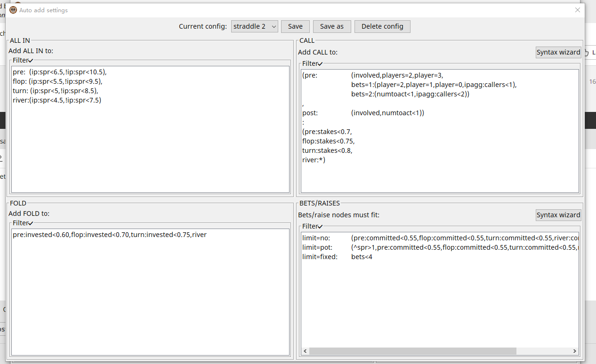Expand the Filter chevron in BETS/RAISES panel

320,227
